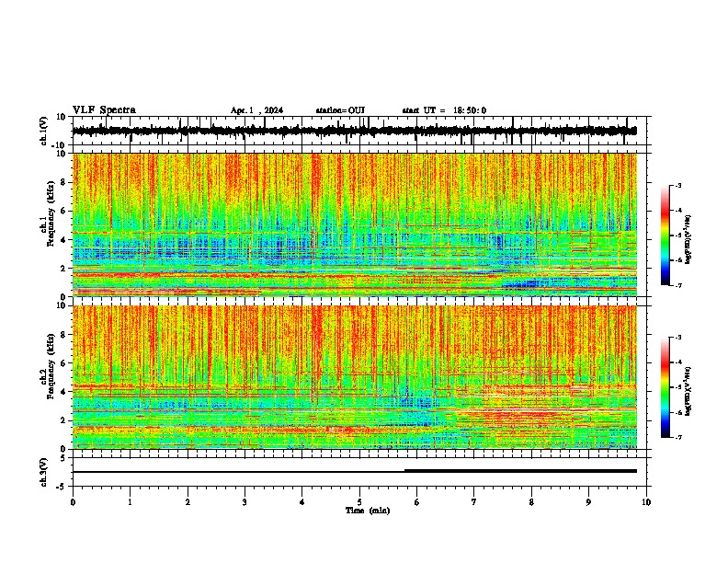
Task: Click the 'ch.3(V)' axis label
Action: point(44,472)
